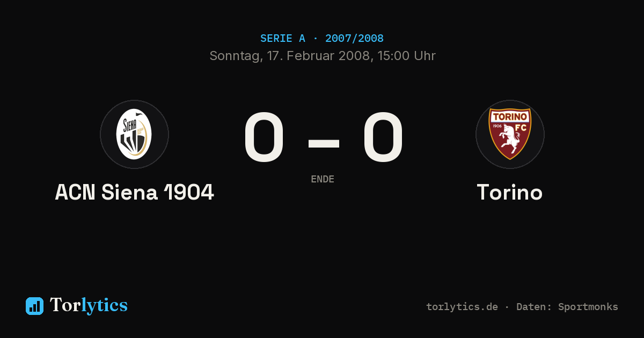Screen dimensions: 644x338
Task: Click the 'Daten:' label in footer
Action: click(535, 307)
